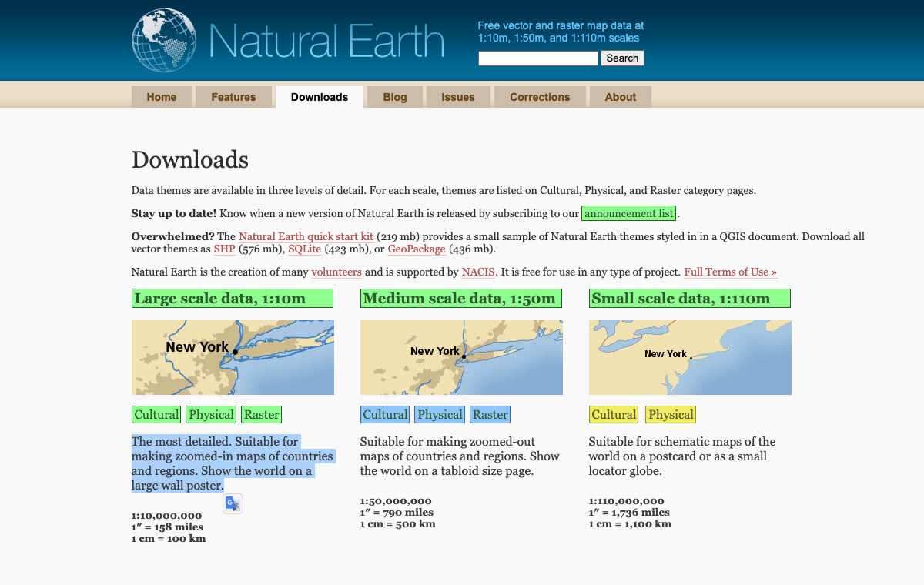924x585 pixels.
Task: Click the Natural Earth globe logo
Action: coord(164,40)
